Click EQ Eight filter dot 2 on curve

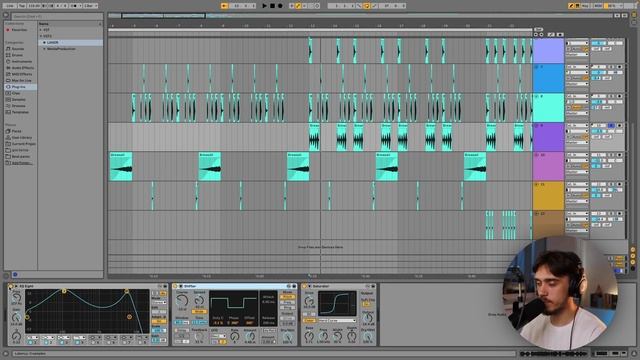pyautogui.click(x=64, y=291)
